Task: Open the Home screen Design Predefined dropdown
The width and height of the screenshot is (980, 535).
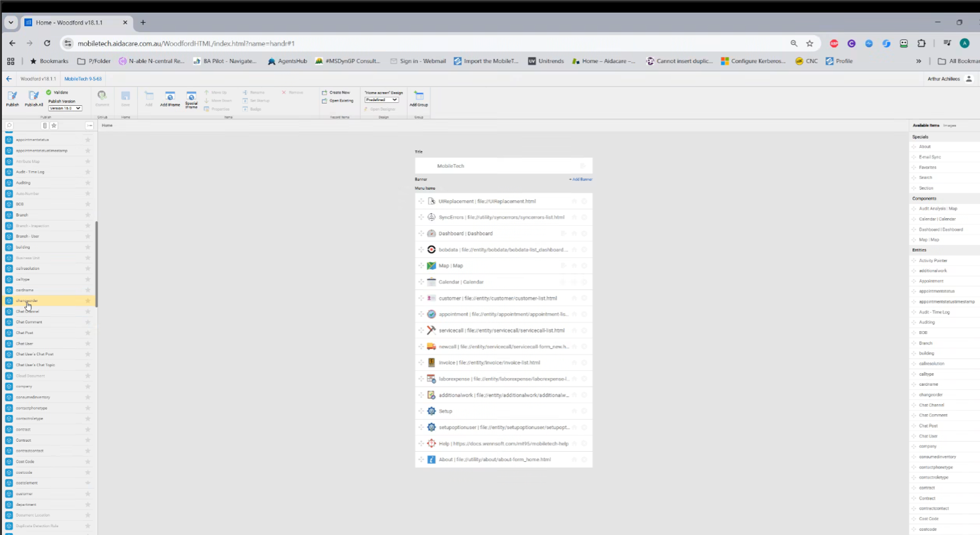Action: point(382,100)
